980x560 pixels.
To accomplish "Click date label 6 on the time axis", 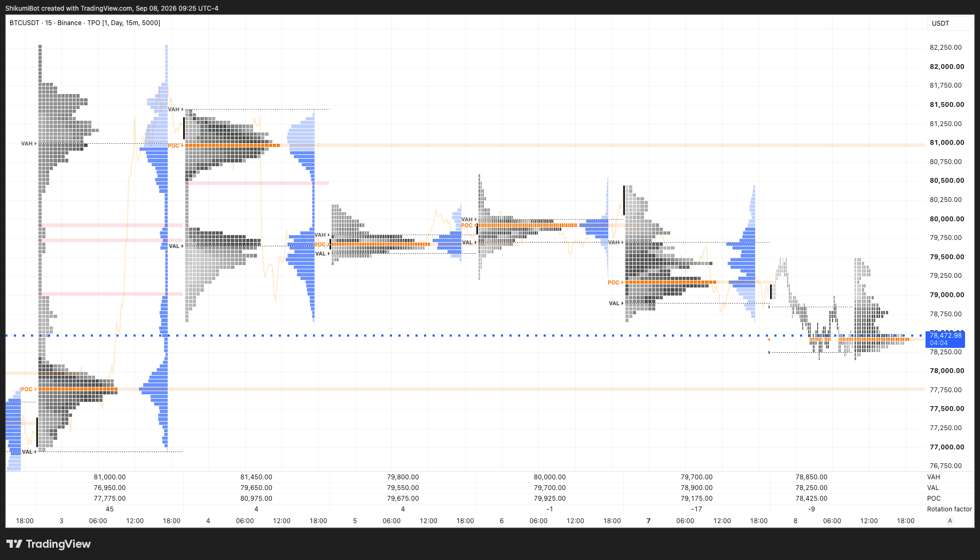I will (501, 521).
